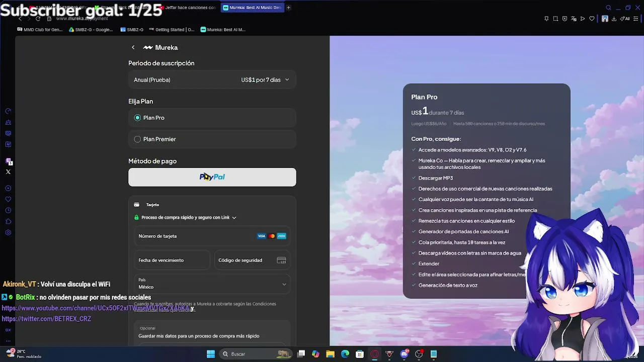The height and width of the screenshot is (362, 644).
Task: Click the browser search icon near window controls
Action: pos(608,8)
